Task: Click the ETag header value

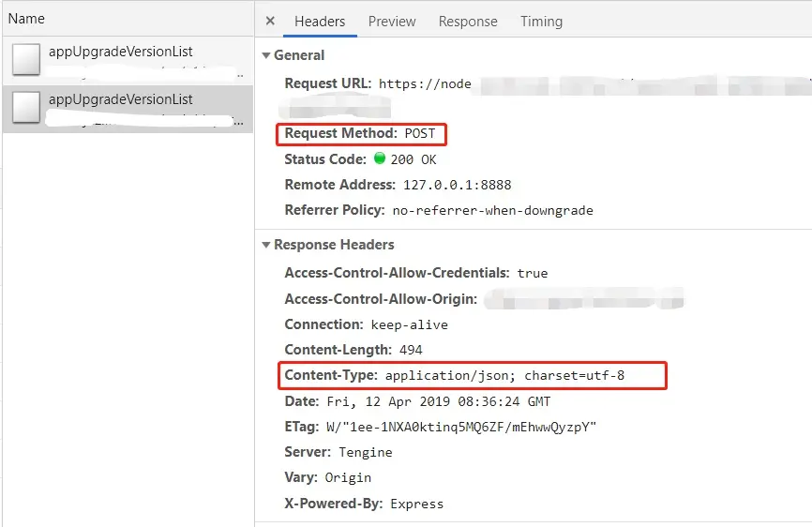Action: [x=461, y=427]
